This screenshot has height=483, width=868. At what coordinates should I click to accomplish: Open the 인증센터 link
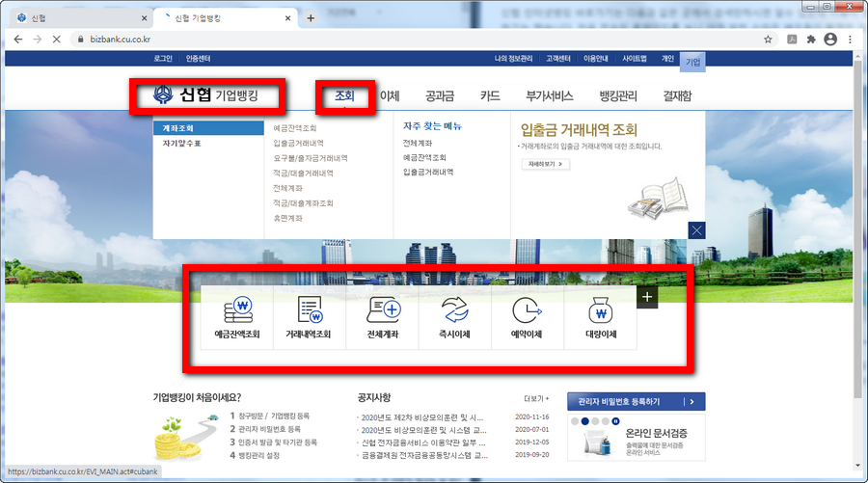click(198, 58)
